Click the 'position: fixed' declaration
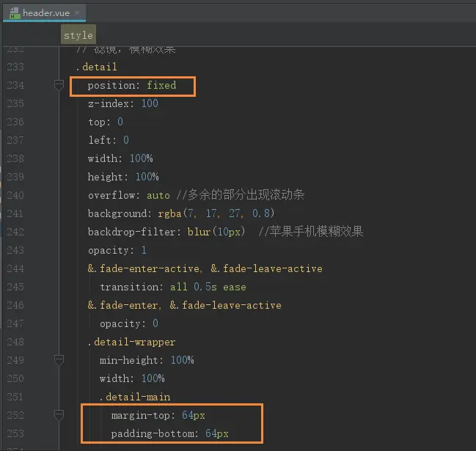Viewport: 476px width, 451px height. (x=132, y=85)
